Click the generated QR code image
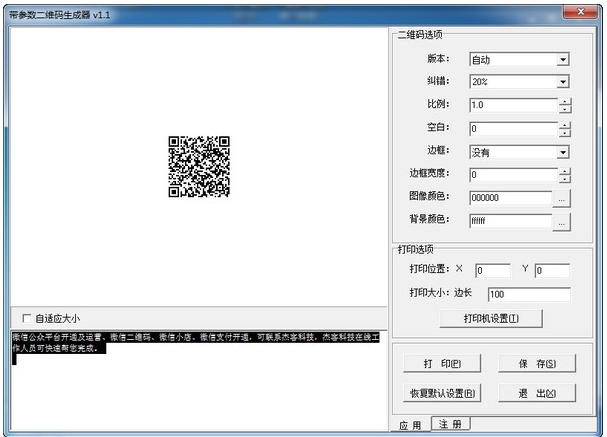 pos(199,166)
